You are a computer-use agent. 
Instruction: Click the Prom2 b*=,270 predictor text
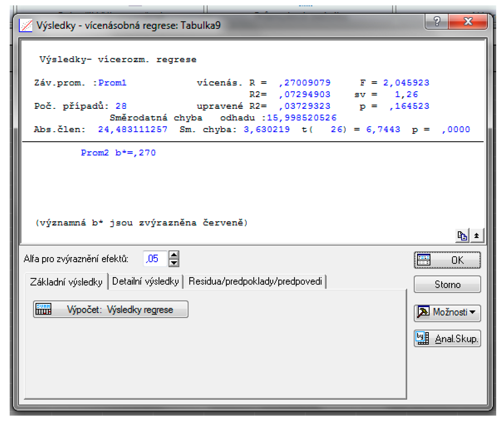tap(118, 153)
